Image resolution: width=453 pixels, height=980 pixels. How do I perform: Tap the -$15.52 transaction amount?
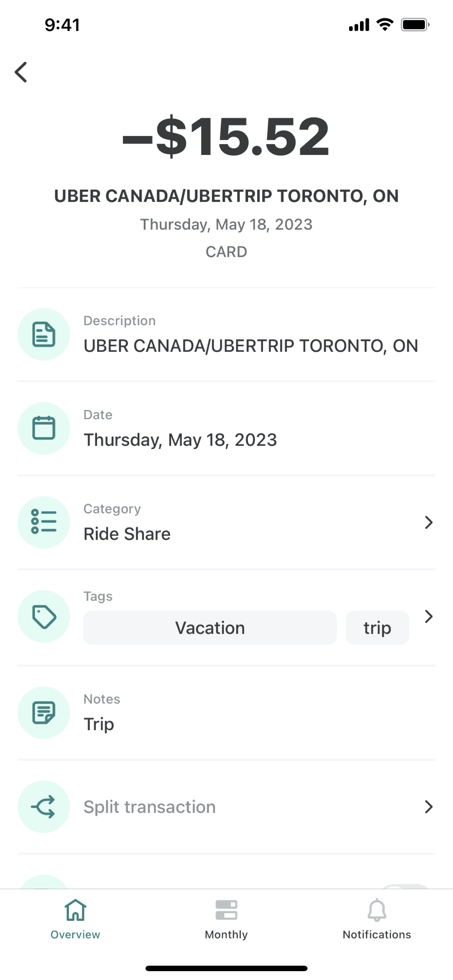[x=226, y=136]
